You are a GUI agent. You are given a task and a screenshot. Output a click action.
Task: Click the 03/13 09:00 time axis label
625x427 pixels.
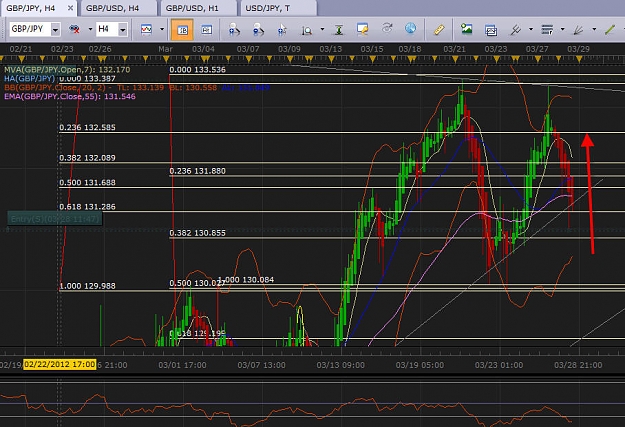point(340,365)
